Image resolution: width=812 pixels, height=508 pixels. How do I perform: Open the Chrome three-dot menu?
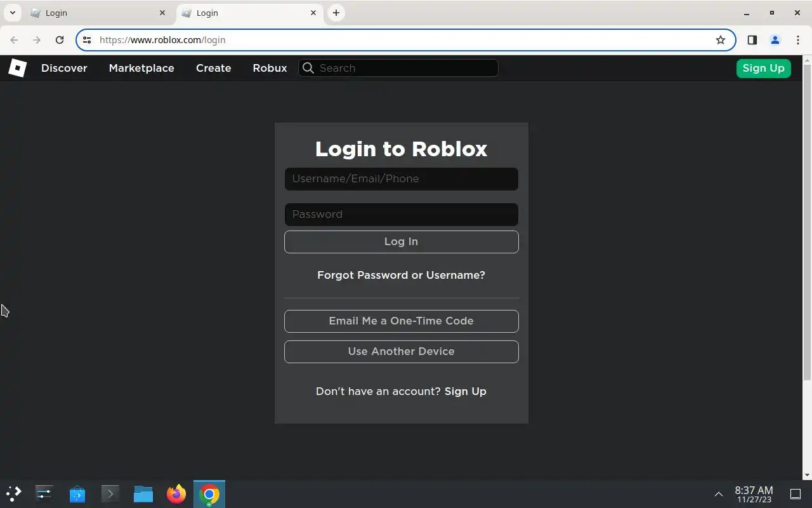click(x=798, y=40)
